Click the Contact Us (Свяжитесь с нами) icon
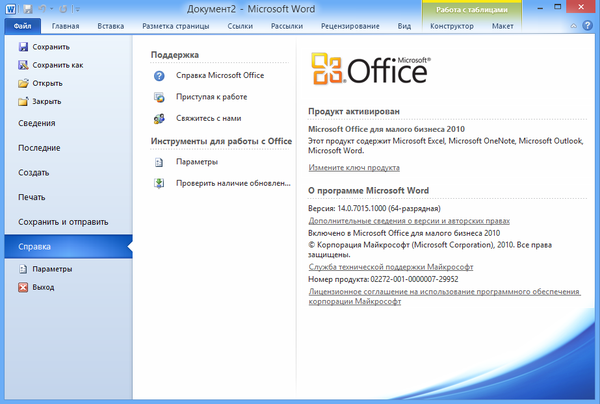This screenshot has height=404, width=600. tap(159, 118)
